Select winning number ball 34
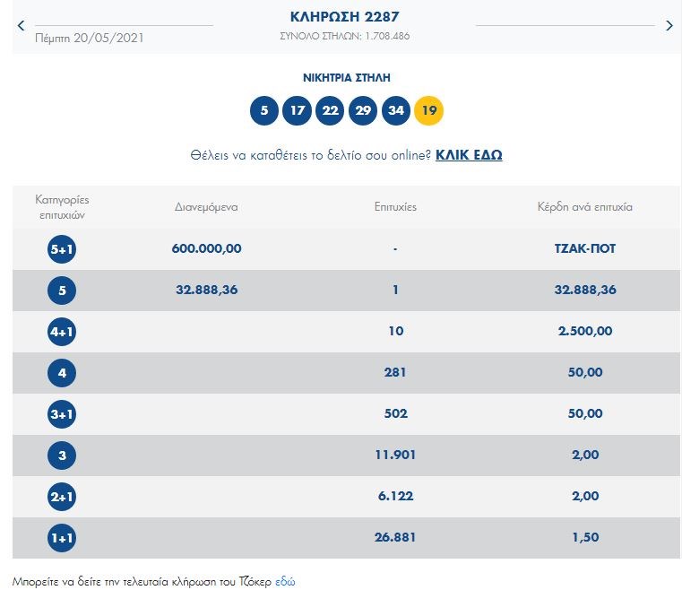This screenshot has width=682, height=616. (395, 111)
